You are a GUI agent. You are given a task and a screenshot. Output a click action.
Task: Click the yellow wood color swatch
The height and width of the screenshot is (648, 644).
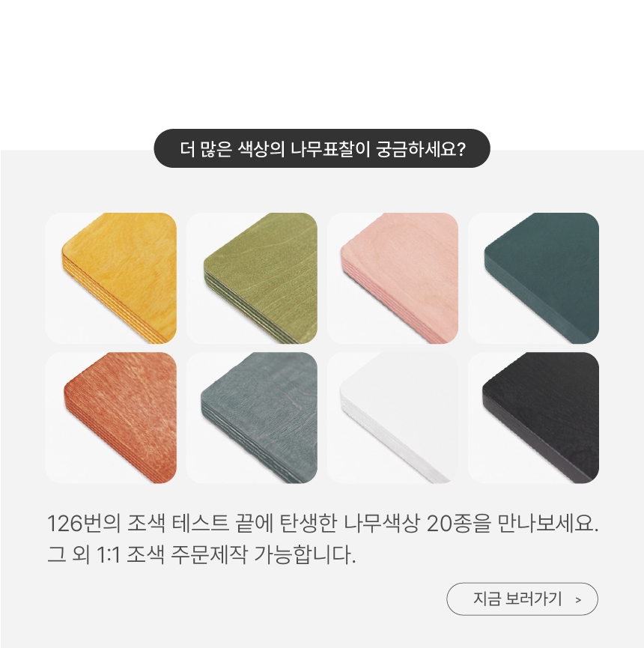point(111,278)
